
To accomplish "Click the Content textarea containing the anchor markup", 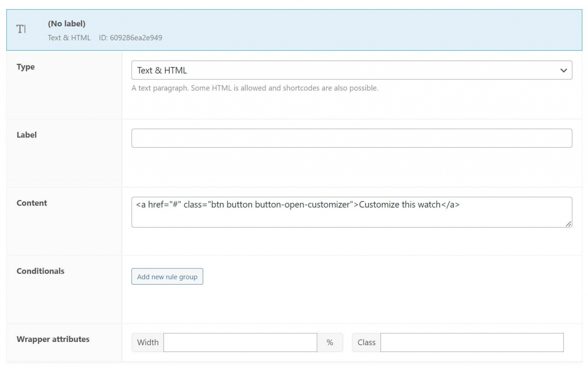I will pyautogui.click(x=351, y=212).
